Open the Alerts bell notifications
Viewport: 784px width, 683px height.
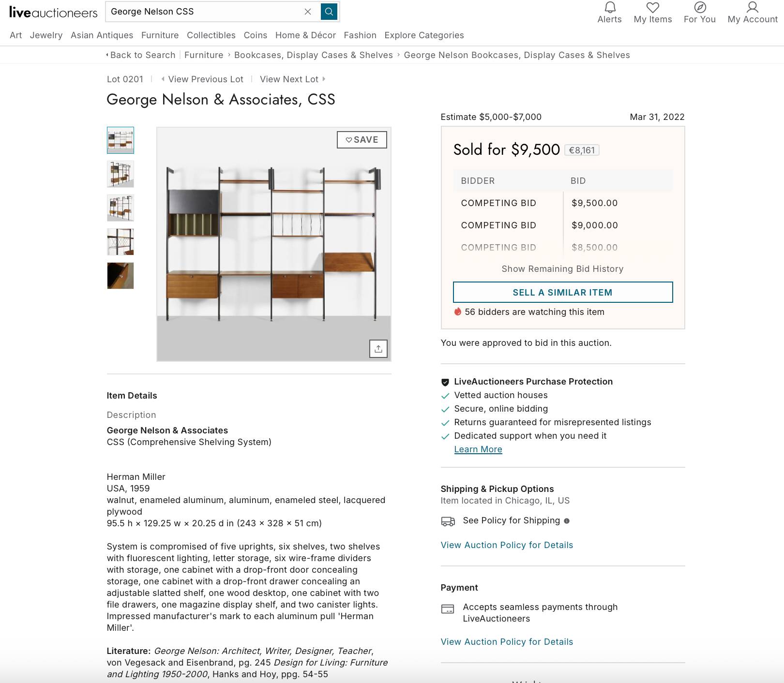tap(609, 8)
